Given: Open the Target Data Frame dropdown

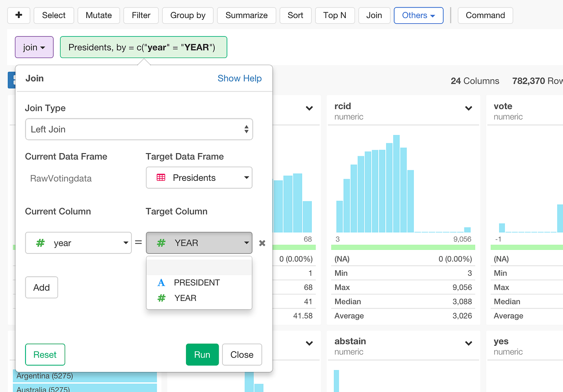Looking at the screenshot, I should [x=199, y=177].
